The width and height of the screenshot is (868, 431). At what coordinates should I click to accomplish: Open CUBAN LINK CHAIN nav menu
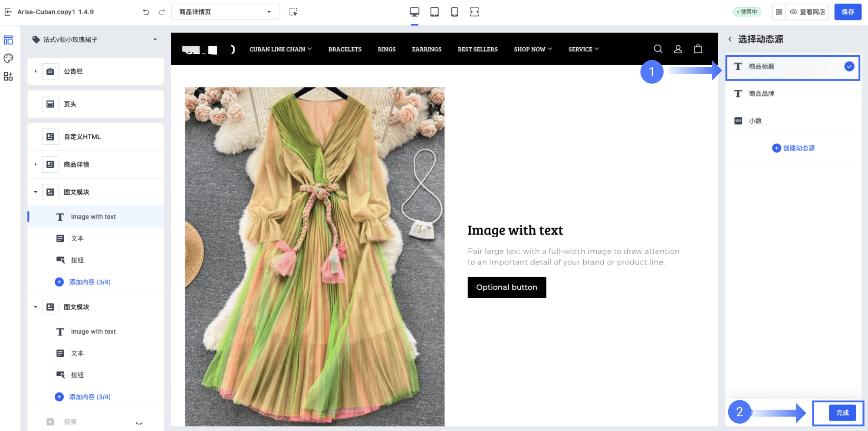click(x=280, y=49)
